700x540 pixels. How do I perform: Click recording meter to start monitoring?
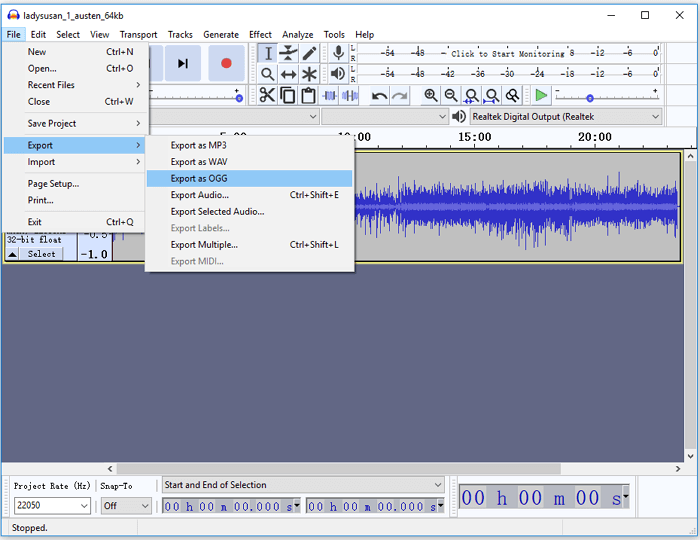[x=507, y=53]
